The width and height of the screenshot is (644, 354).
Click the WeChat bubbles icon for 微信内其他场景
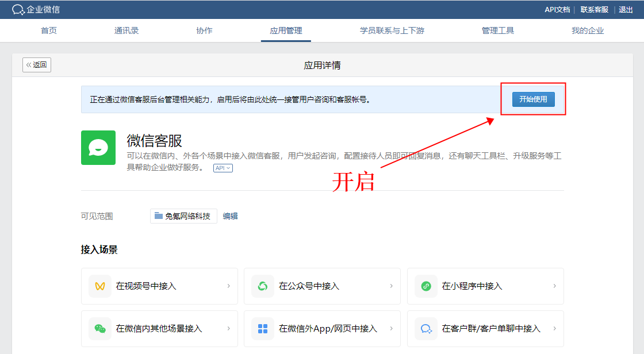coord(100,329)
